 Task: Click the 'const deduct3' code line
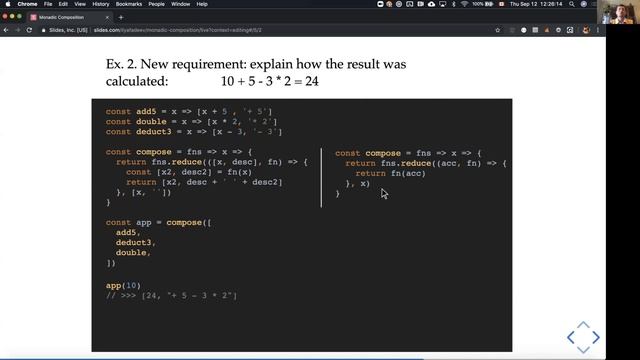(194, 132)
